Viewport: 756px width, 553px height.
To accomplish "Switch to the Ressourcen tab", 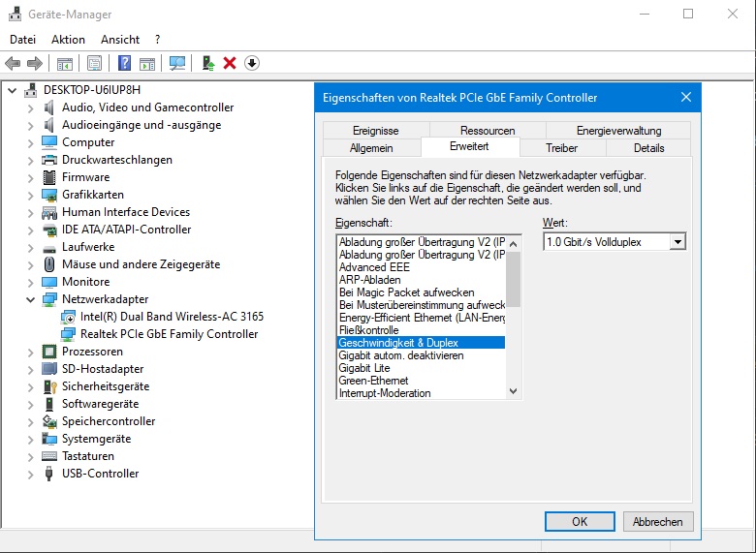I will 488,131.
